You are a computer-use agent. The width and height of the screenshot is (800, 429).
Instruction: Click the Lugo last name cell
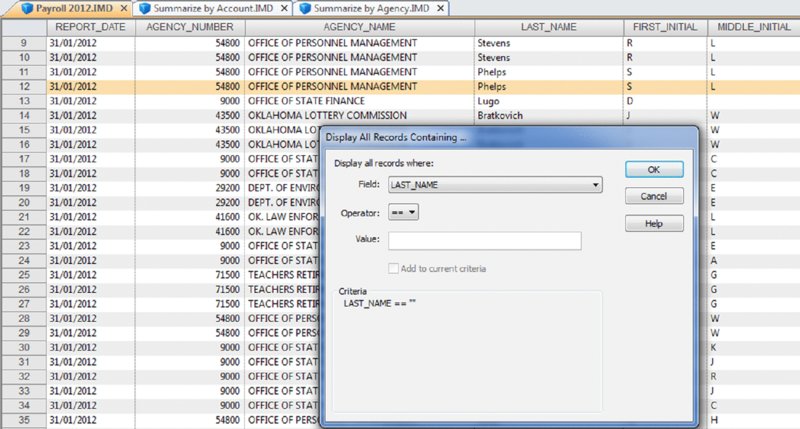(548, 101)
